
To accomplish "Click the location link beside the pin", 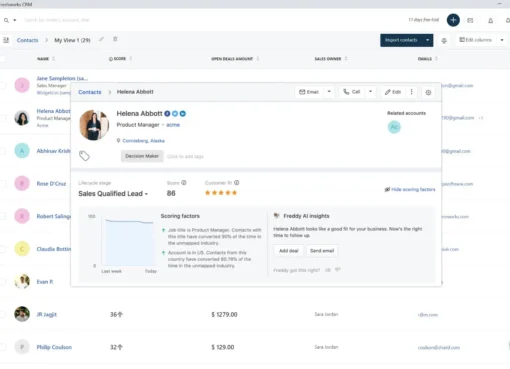I will coord(143,141).
